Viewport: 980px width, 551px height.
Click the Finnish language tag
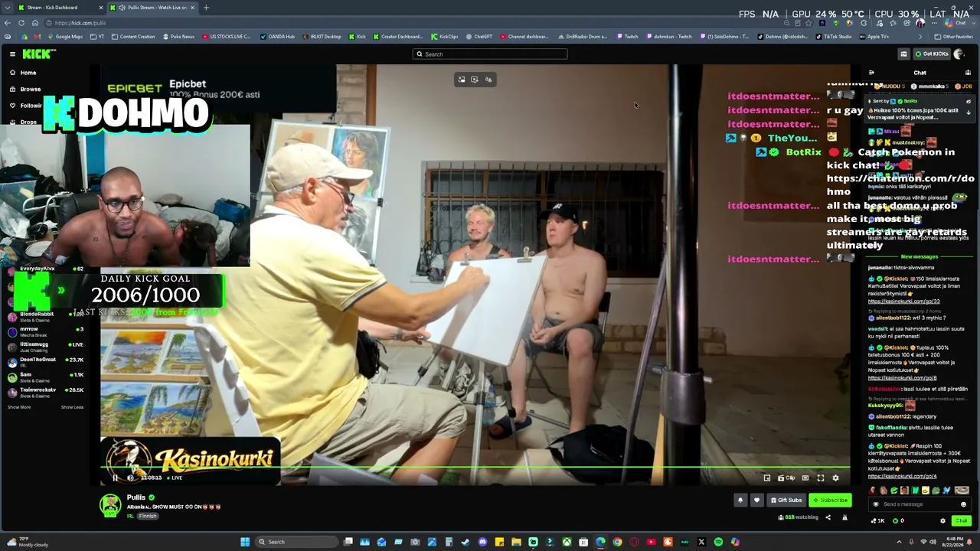[x=148, y=517]
